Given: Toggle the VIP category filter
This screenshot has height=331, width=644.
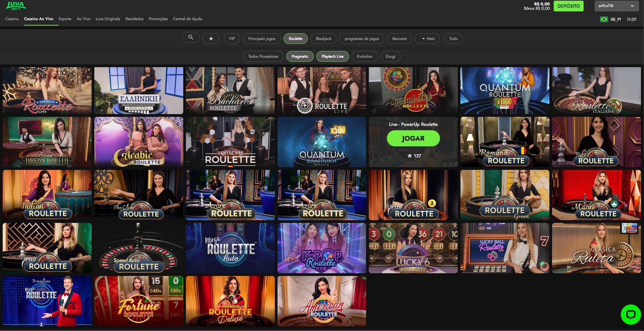Looking at the screenshot, I should (232, 39).
